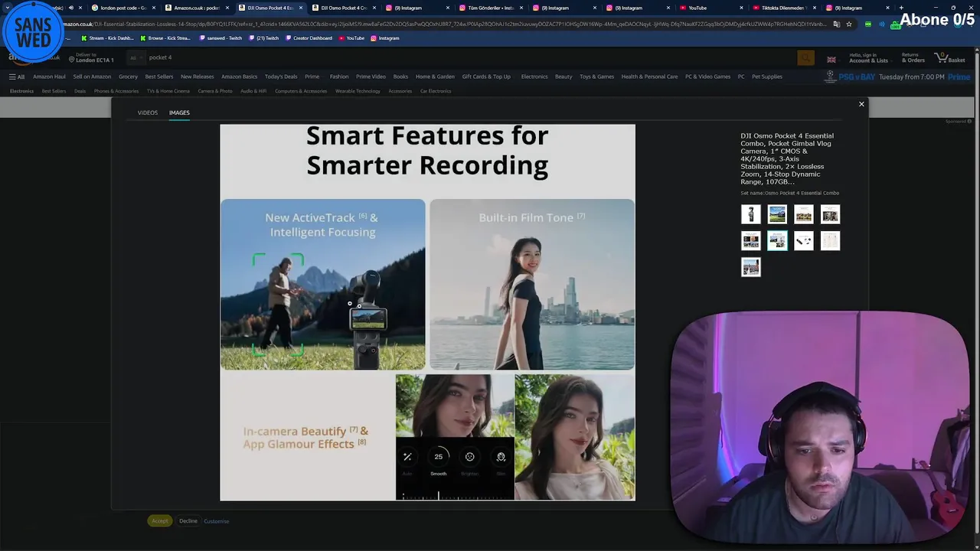This screenshot has height=551, width=980.
Task: Open the All hamburger menu
Action: click(17, 77)
